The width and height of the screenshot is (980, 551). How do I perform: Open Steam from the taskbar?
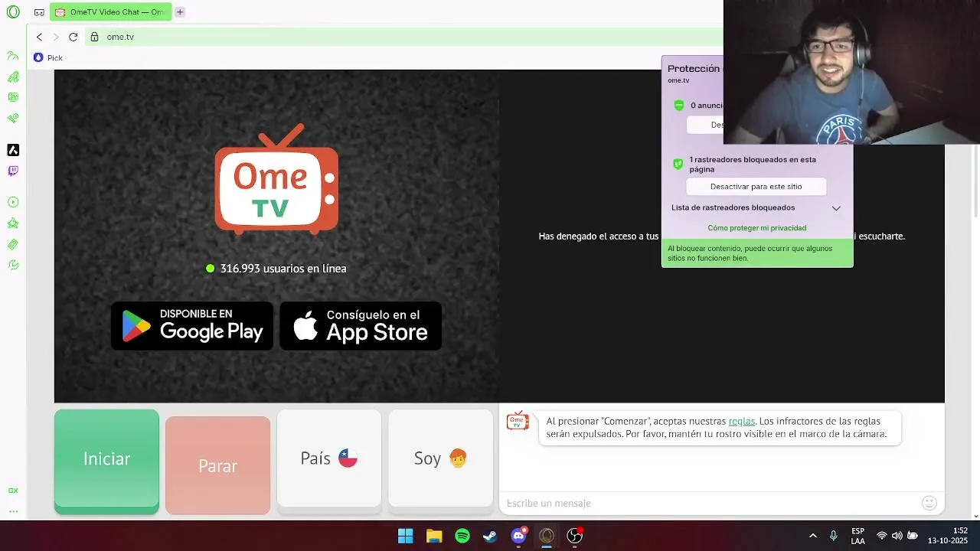[490, 536]
